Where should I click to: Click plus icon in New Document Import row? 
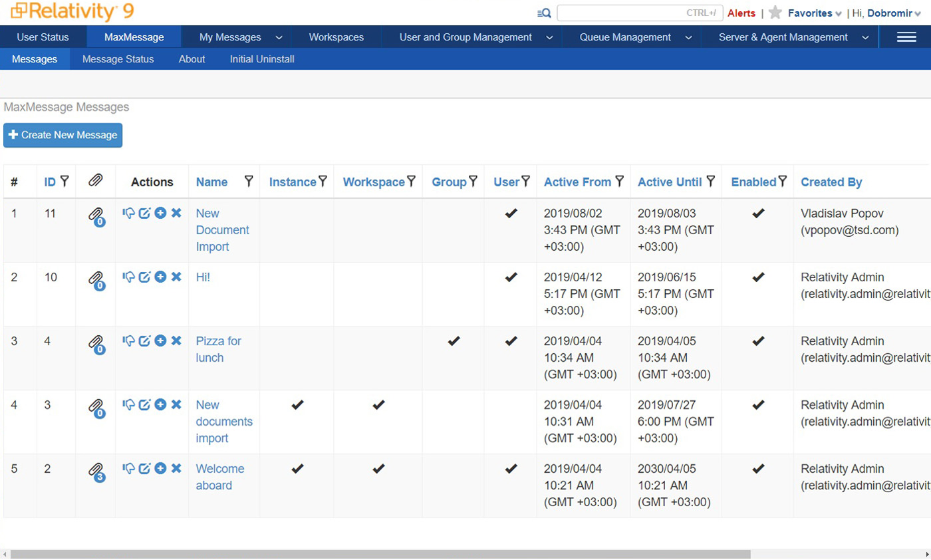pos(160,213)
